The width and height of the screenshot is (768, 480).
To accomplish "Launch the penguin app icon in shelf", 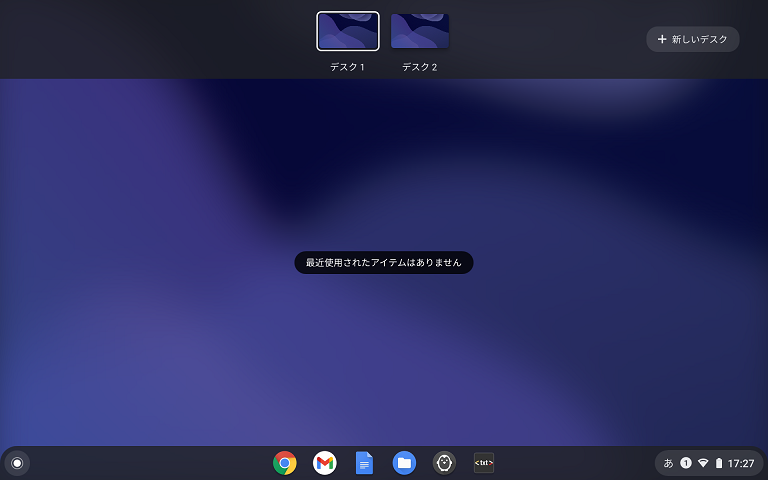I will click(x=444, y=463).
